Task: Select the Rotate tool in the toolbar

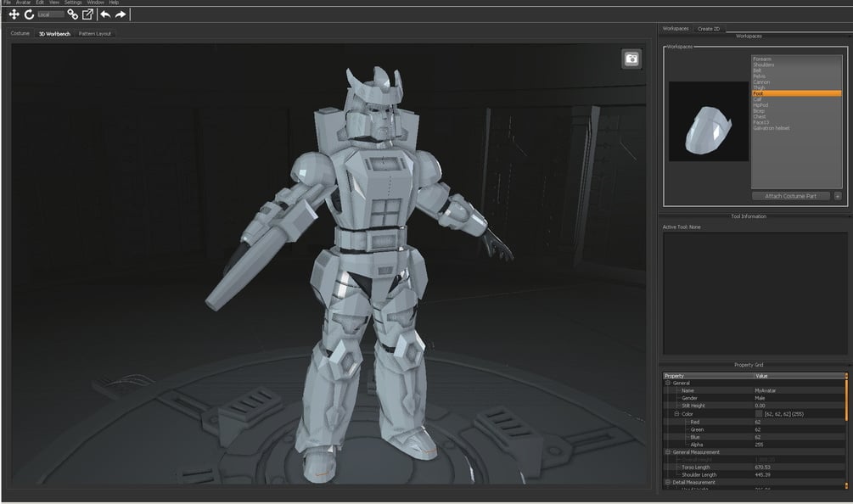Action: tap(30, 14)
